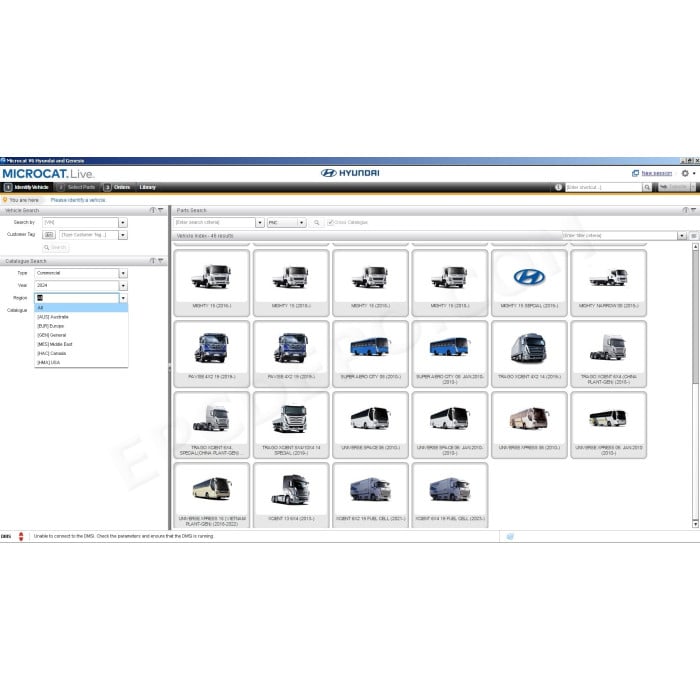The width and height of the screenshot is (700, 700).
Task: Open the settings gear menu
Action: 685,173
